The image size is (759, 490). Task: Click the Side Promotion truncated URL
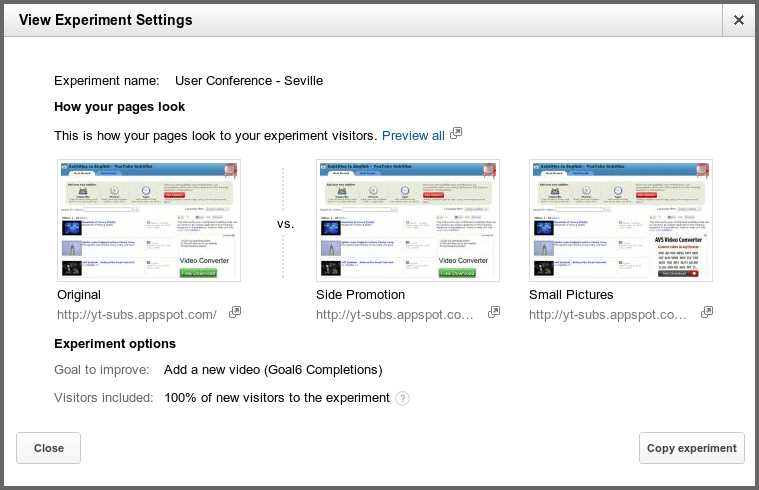pos(395,314)
